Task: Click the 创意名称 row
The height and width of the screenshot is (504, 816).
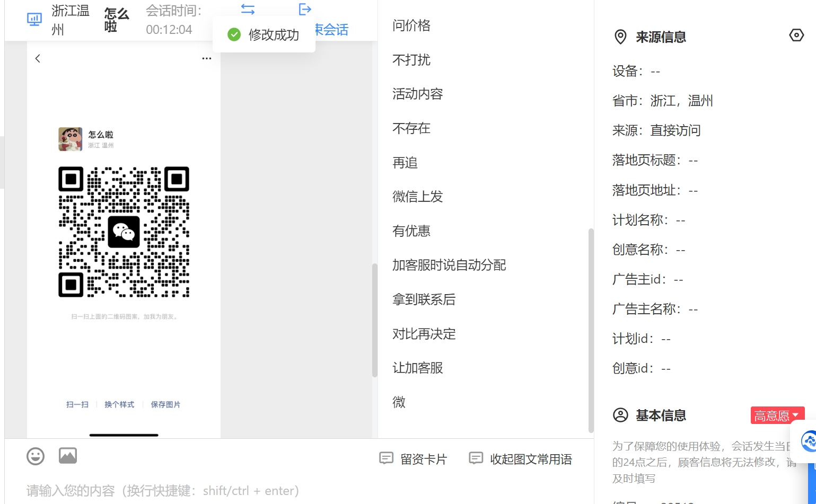Action: tap(649, 250)
